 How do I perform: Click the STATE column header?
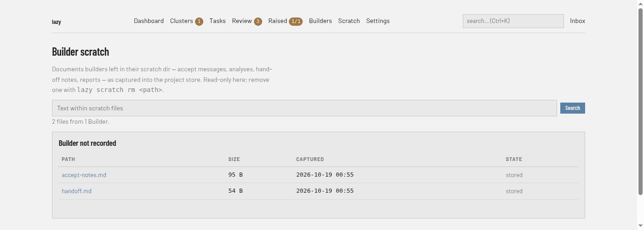click(x=514, y=159)
